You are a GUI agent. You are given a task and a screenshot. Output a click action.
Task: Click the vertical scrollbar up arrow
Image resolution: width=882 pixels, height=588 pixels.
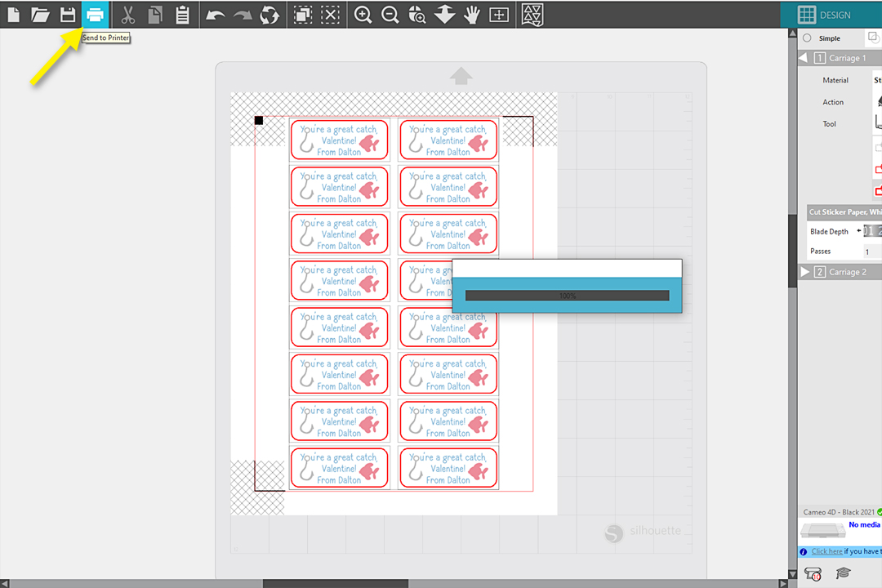pos(792,33)
